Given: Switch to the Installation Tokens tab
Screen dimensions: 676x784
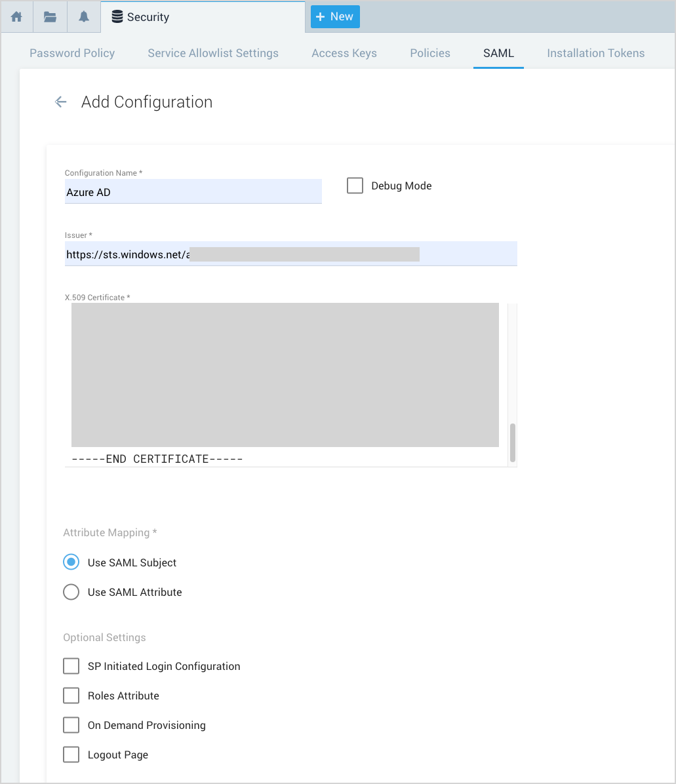Looking at the screenshot, I should point(595,53).
